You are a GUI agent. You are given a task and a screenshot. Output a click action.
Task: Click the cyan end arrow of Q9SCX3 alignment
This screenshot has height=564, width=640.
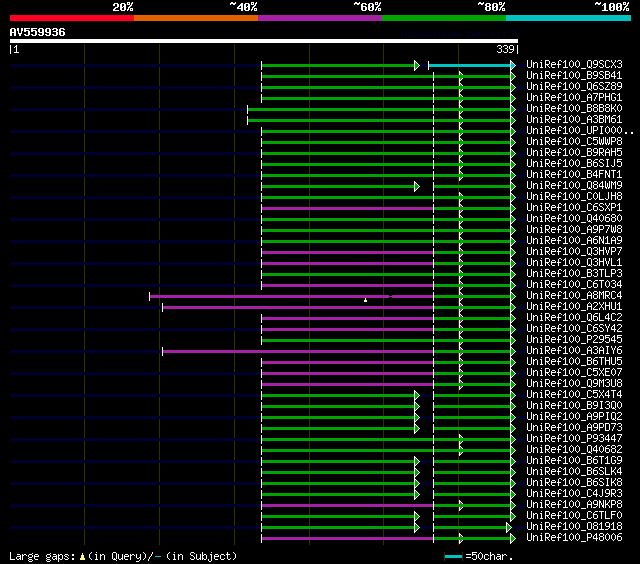(513, 65)
